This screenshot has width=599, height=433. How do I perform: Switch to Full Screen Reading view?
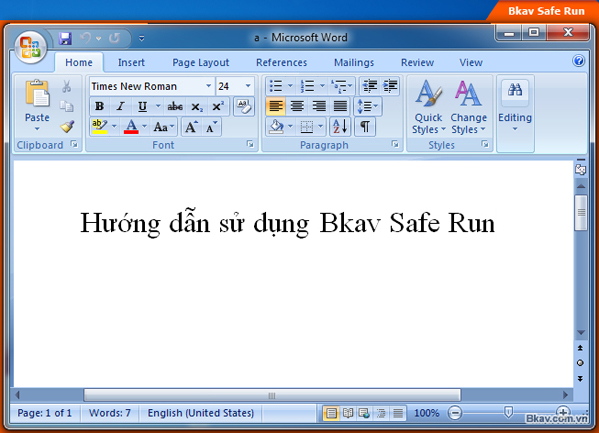point(348,413)
